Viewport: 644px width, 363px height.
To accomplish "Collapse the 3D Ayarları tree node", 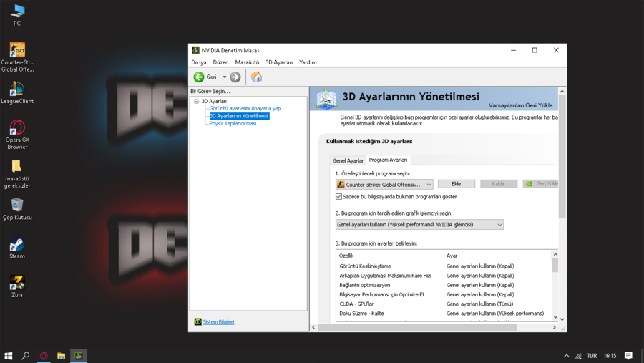I will pos(196,102).
